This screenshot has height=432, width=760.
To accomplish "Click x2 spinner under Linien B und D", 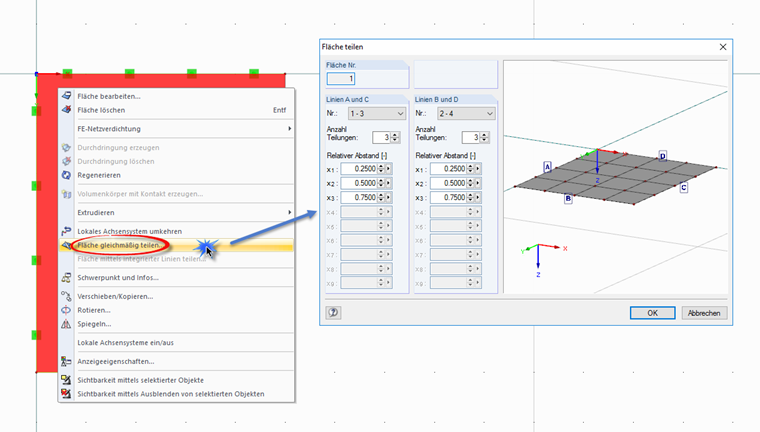I will pos(470,183).
